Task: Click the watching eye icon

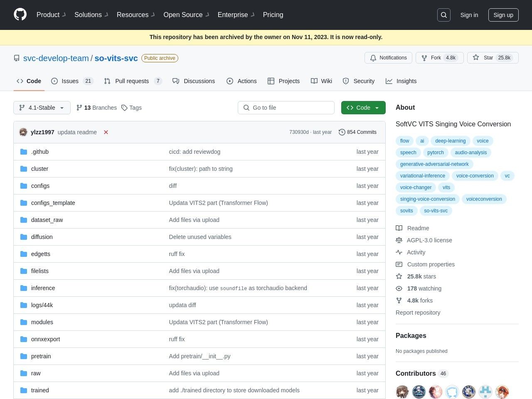Action: [399, 288]
